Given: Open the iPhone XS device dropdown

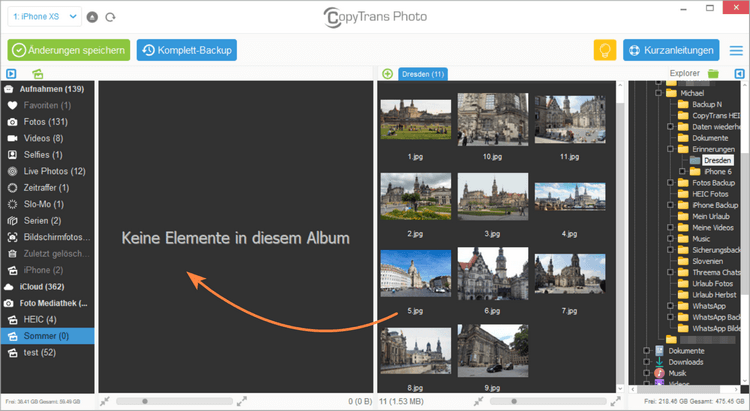Looking at the screenshot, I should click(x=44, y=17).
